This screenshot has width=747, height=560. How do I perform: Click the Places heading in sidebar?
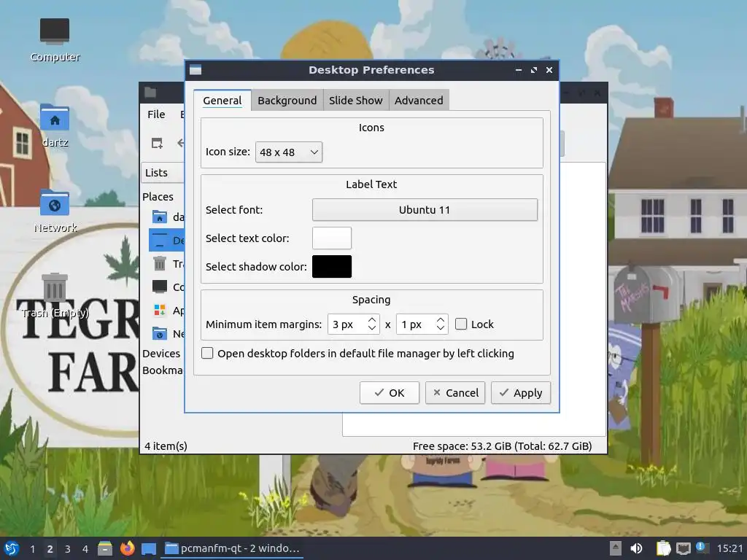[158, 197]
